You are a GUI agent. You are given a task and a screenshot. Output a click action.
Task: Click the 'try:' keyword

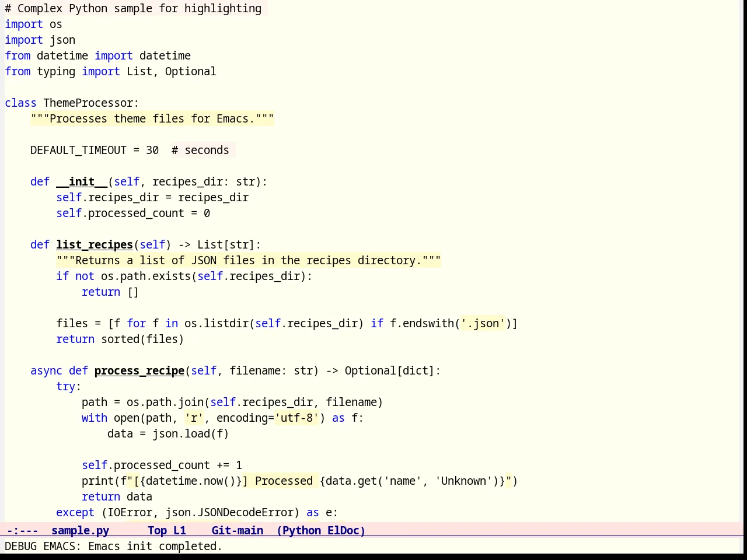tap(69, 386)
